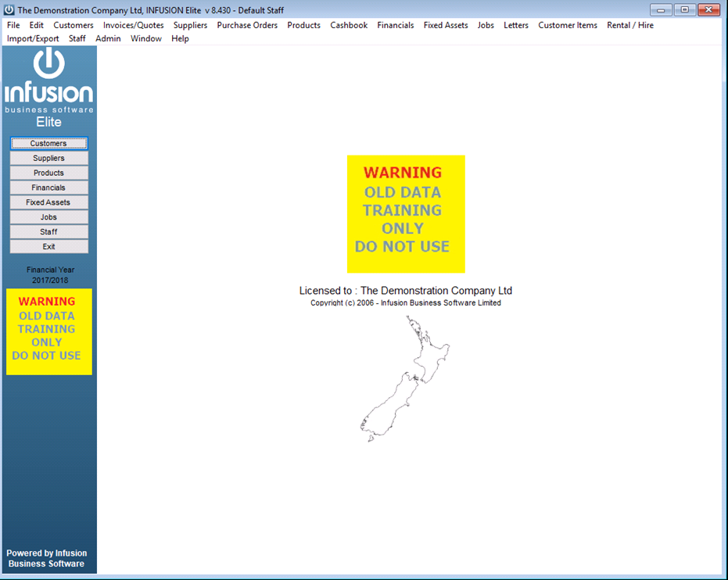Viewport: 728px width, 580px height.
Task: Open the Help menu
Action: (180, 38)
